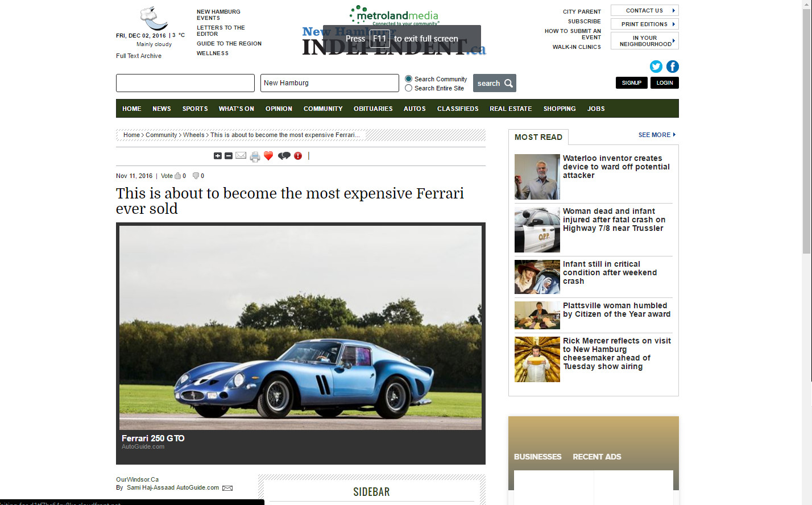Click the Ferrari 250 GTO photo
Image resolution: width=812 pixels, height=505 pixels.
(300, 328)
